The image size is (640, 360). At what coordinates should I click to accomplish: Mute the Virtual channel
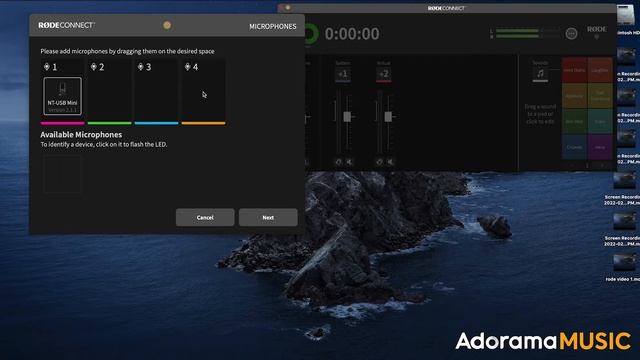pos(391,162)
